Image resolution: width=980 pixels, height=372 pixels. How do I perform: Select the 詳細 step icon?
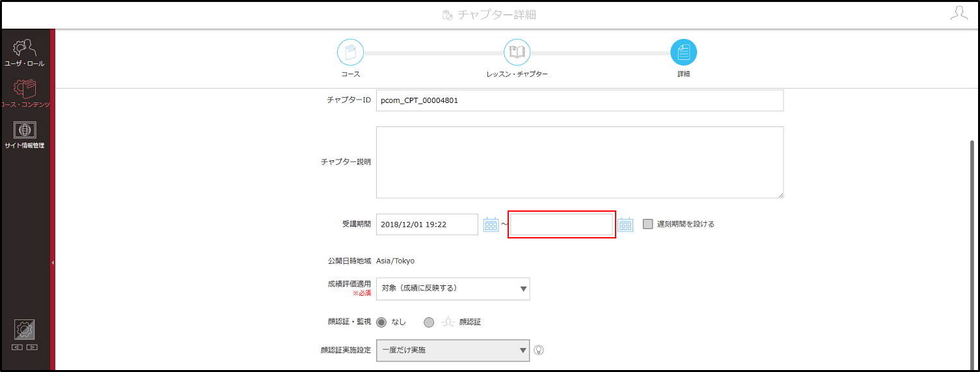(683, 52)
